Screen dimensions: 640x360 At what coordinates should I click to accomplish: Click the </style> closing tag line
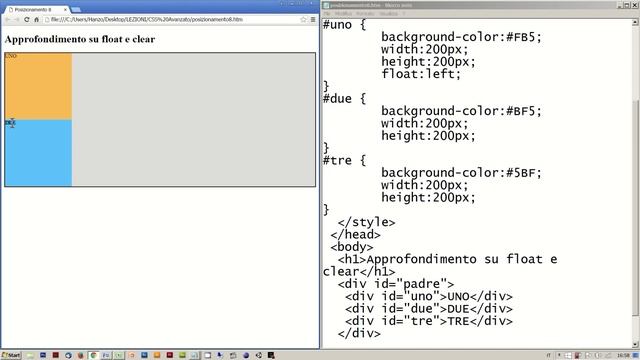pos(366,222)
